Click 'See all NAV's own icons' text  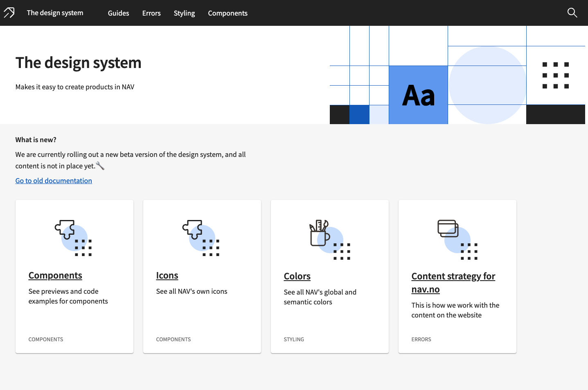coord(191,291)
